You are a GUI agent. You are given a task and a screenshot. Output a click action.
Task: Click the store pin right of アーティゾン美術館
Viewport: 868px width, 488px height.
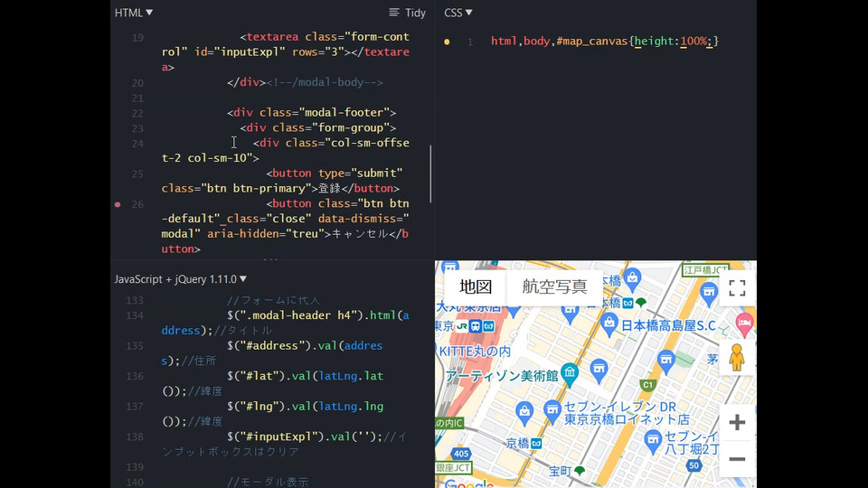click(599, 371)
